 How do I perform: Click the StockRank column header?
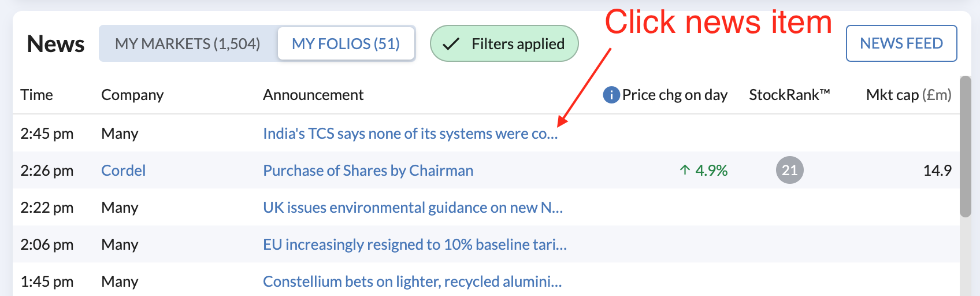tap(789, 95)
